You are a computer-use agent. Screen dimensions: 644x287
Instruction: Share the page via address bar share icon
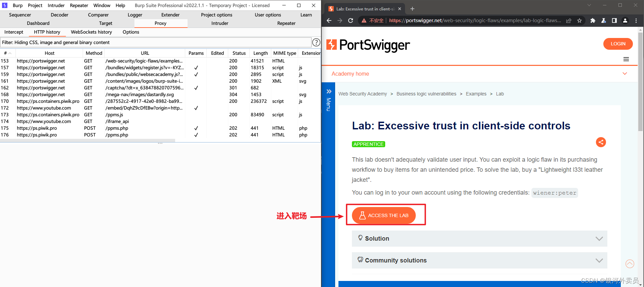click(569, 20)
